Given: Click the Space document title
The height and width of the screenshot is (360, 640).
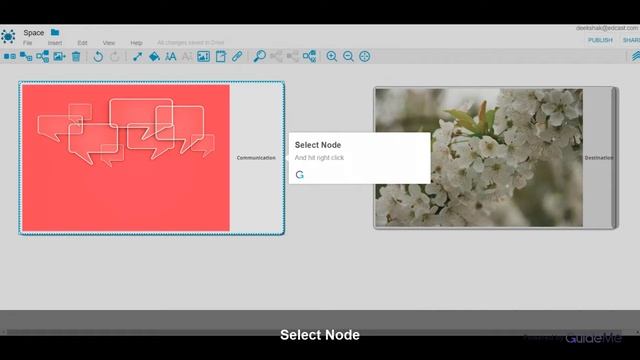Looking at the screenshot, I should [33, 33].
